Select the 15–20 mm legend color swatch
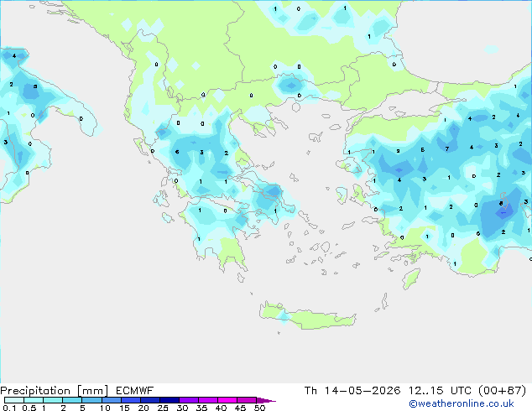The width and height of the screenshot is (532, 411). tap(131, 400)
